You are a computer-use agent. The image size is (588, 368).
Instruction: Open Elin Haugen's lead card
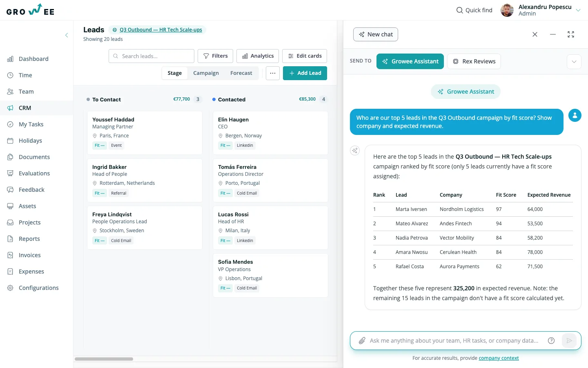[x=270, y=132]
